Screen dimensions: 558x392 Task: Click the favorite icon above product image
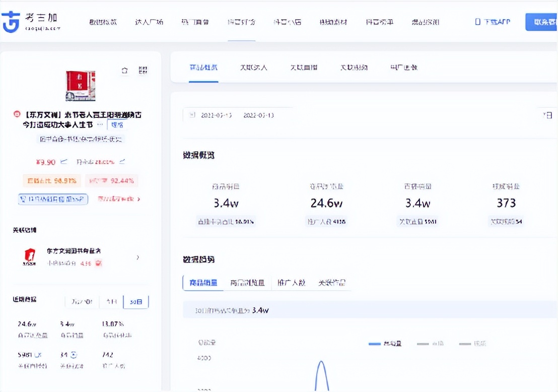[124, 70]
